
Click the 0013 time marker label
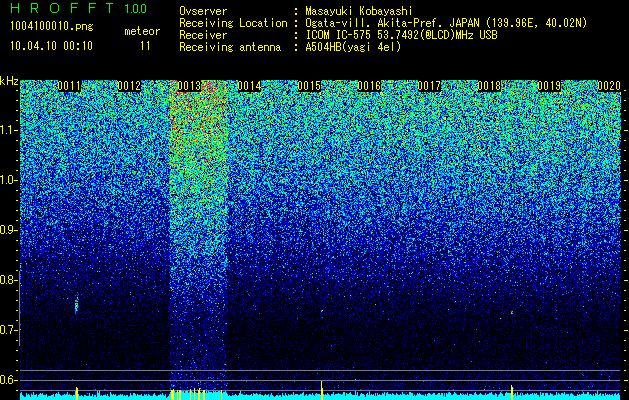pyautogui.click(x=189, y=86)
